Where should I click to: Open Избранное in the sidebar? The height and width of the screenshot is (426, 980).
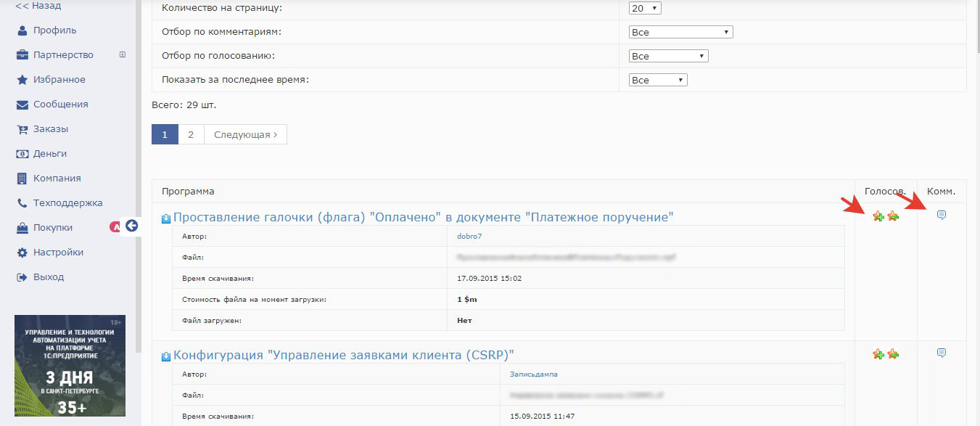point(59,80)
